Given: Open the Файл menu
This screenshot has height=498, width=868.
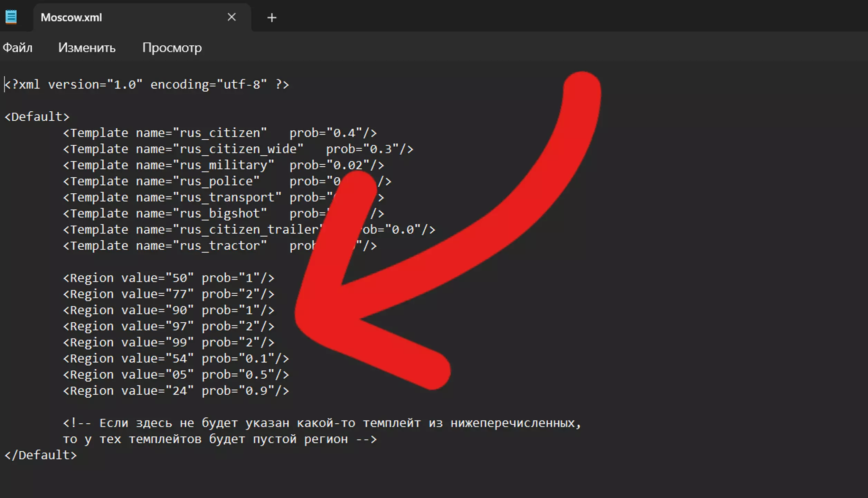Looking at the screenshot, I should pyautogui.click(x=18, y=48).
